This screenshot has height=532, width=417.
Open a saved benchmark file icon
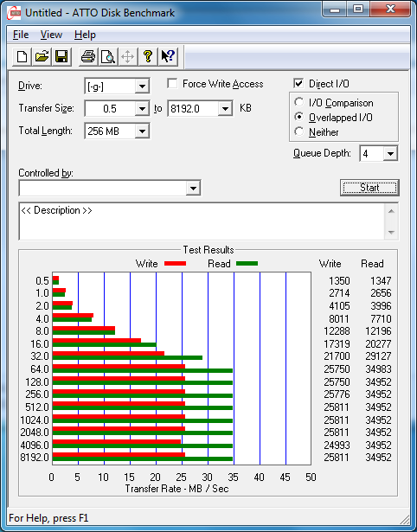click(x=42, y=56)
